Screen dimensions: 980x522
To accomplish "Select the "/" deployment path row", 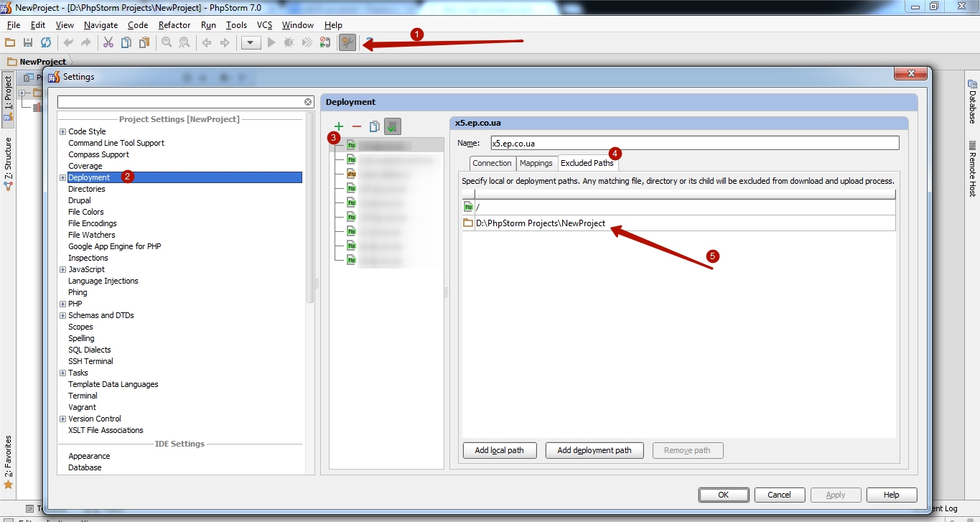I will click(678, 207).
